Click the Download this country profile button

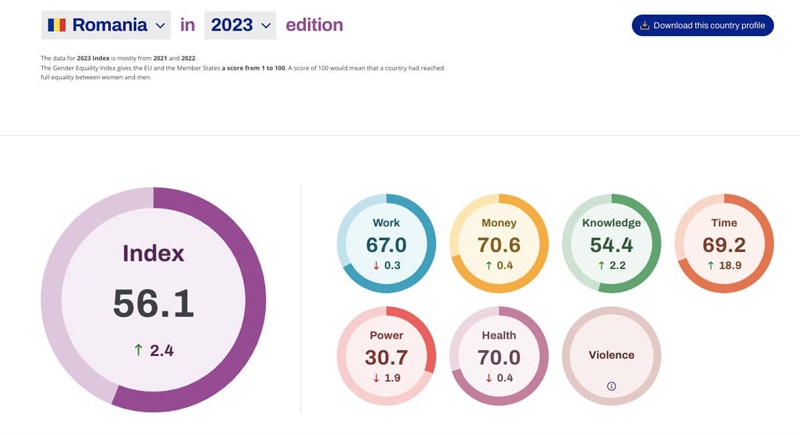click(702, 25)
